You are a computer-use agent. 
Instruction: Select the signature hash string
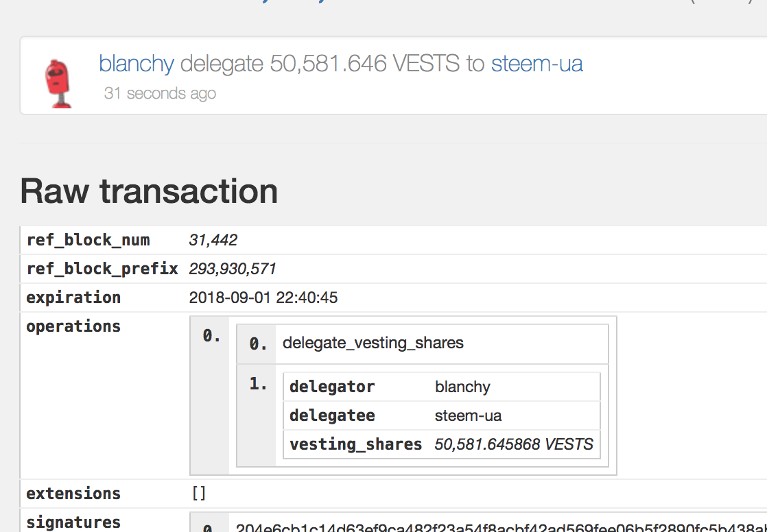(501, 528)
